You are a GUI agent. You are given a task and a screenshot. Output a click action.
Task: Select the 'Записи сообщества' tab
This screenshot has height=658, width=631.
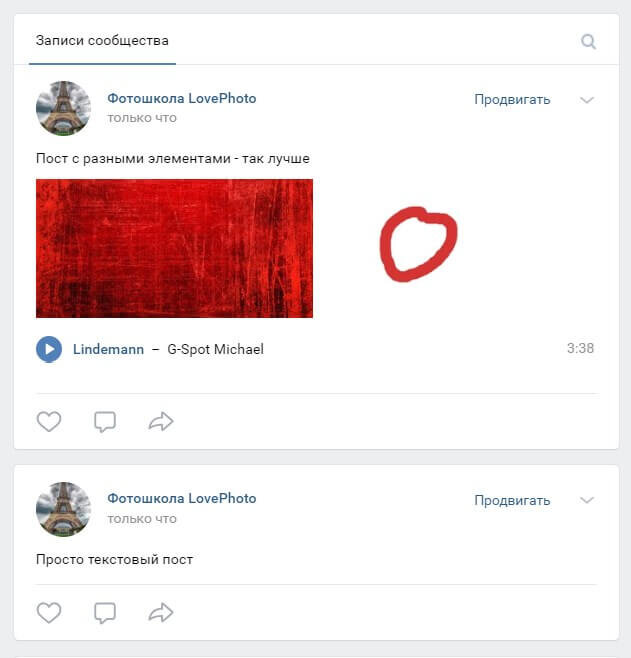coord(102,41)
